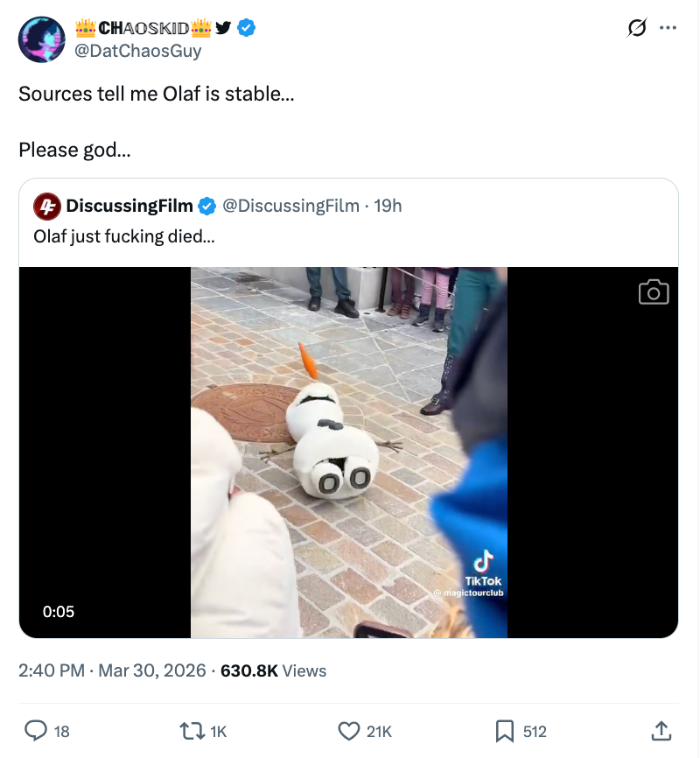Open the quoted tweet's 19h timestamp
This screenshot has height=758, width=700.
pos(388,207)
